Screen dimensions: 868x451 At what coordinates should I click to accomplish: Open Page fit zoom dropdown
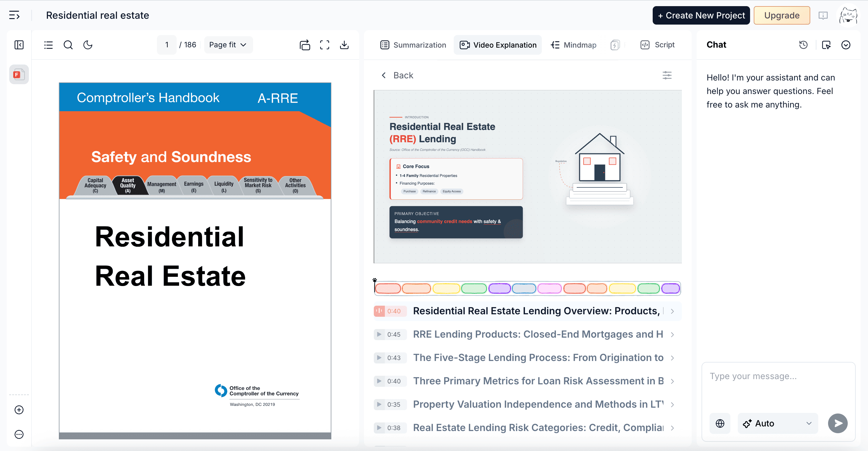point(228,45)
